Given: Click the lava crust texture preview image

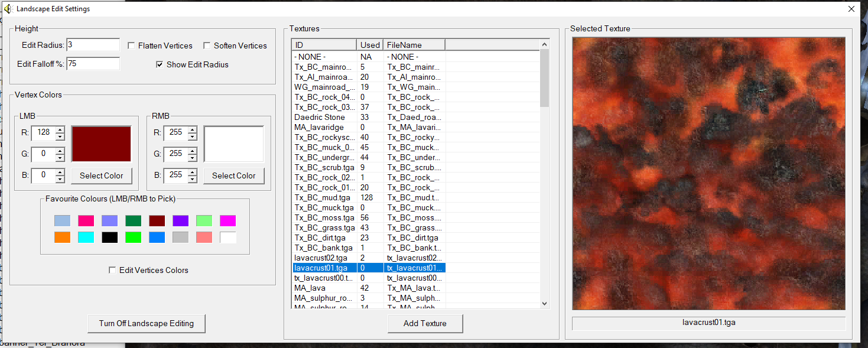Looking at the screenshot, I should 709,174.
